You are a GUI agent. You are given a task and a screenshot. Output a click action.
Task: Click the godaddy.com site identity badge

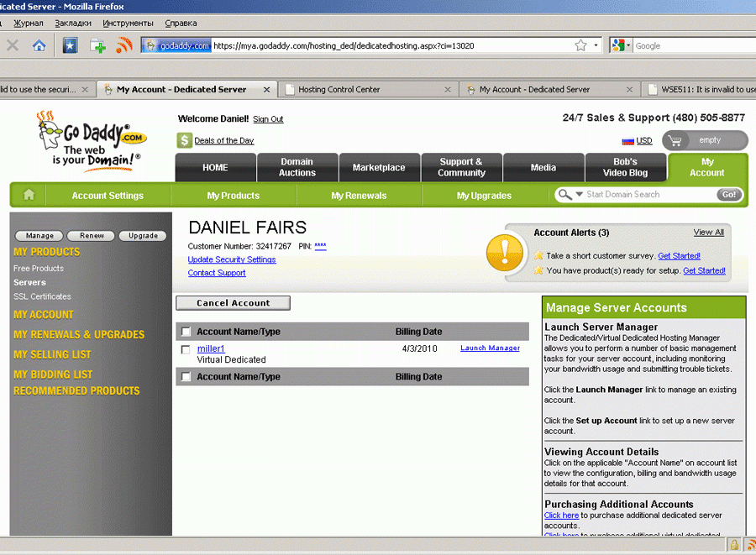(x=177, y=46)
